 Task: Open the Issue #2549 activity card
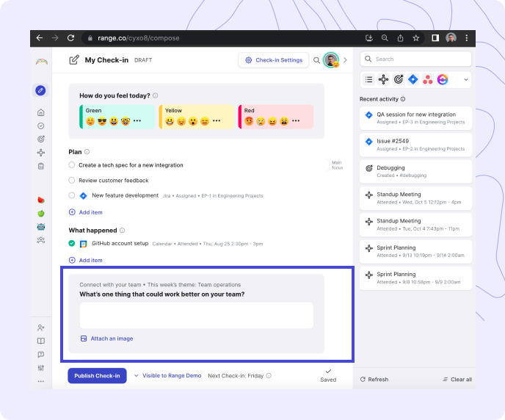[x=415, y=145]
